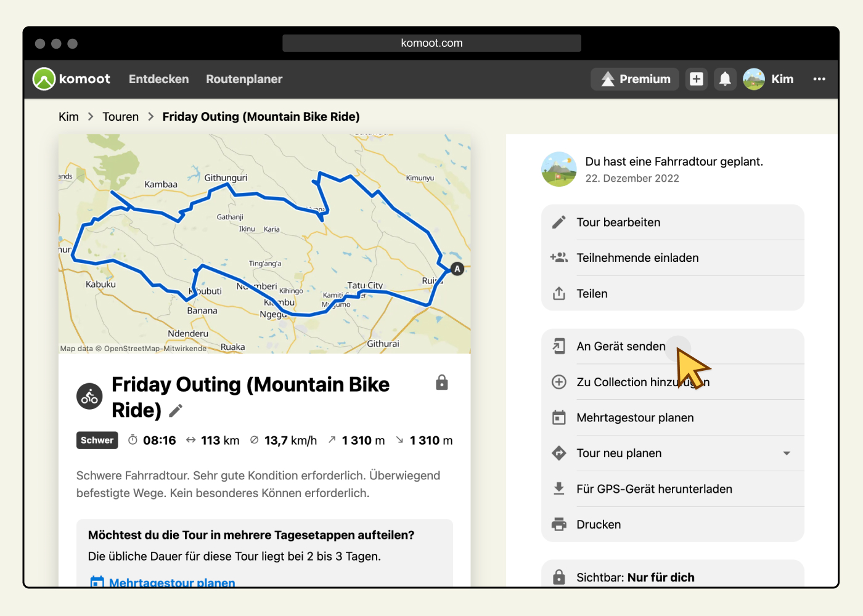
Task: Select Drucken option
Action: pyautogui.click(x=673, y=524)
